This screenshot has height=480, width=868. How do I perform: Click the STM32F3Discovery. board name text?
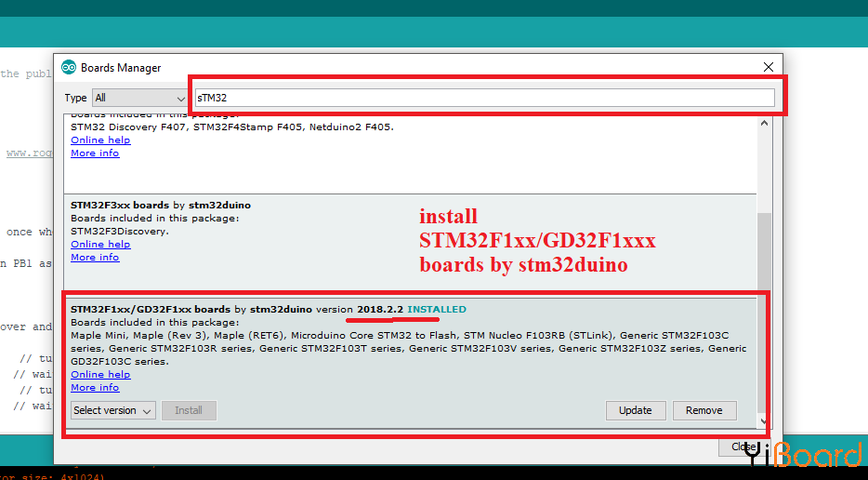click(120, 231)
